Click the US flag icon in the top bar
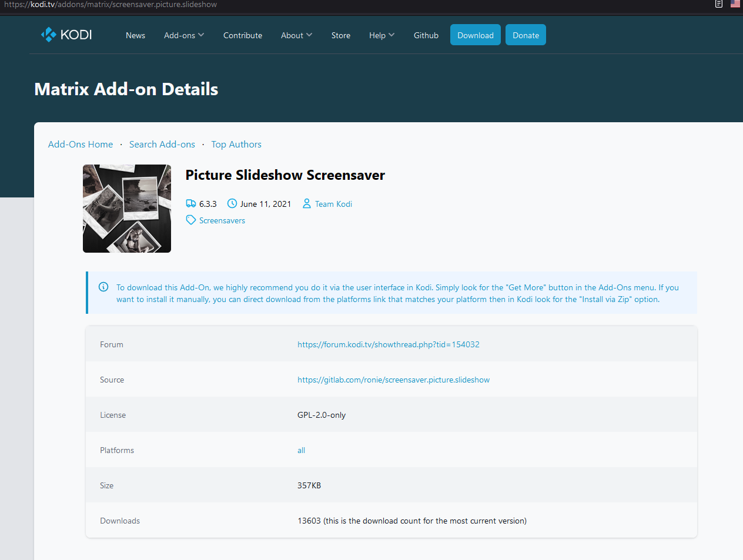Image resolution: width=743 pixels, height=560 pixels. coord(735,4)
